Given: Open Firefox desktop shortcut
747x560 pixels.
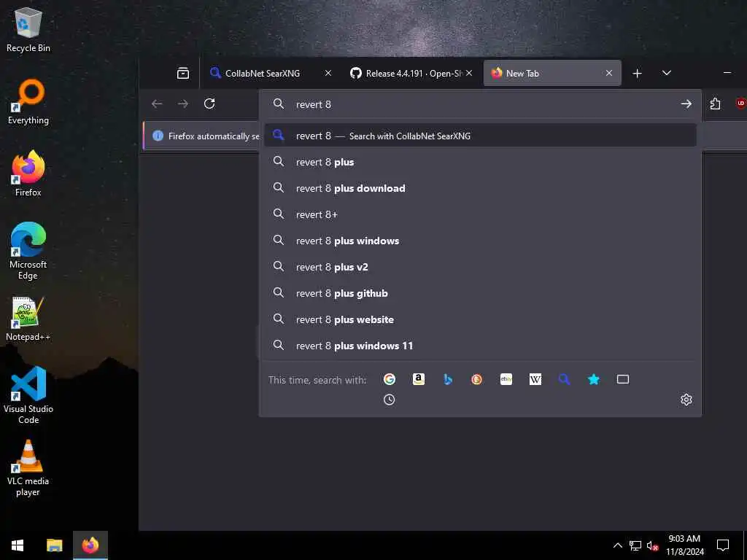Looking at the screenshot, I should [28, 174].
